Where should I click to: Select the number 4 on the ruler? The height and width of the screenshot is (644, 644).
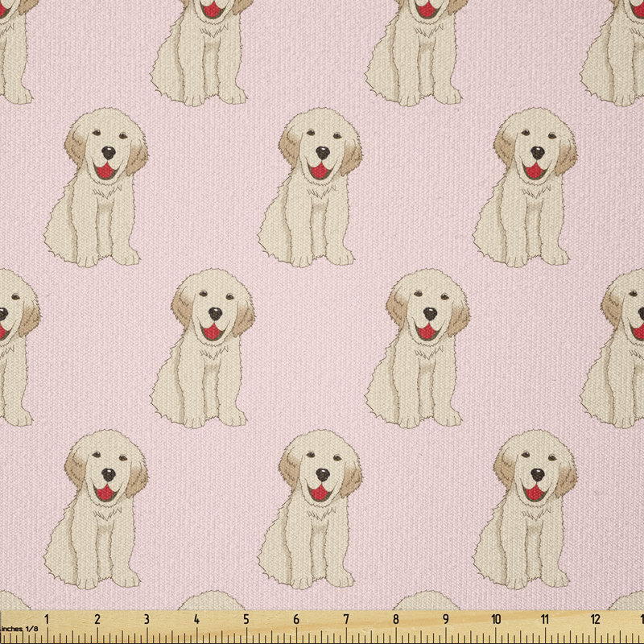point(196,619)
